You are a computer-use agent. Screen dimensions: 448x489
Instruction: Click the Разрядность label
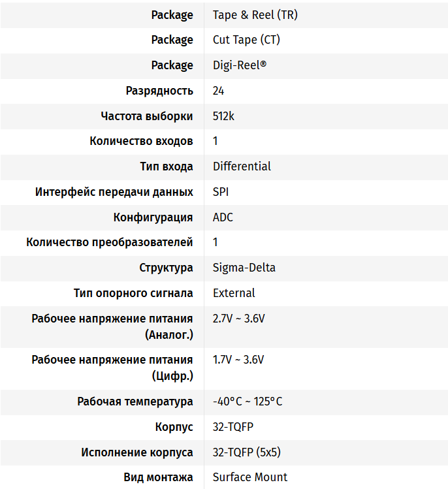click(x=159, y=91)
